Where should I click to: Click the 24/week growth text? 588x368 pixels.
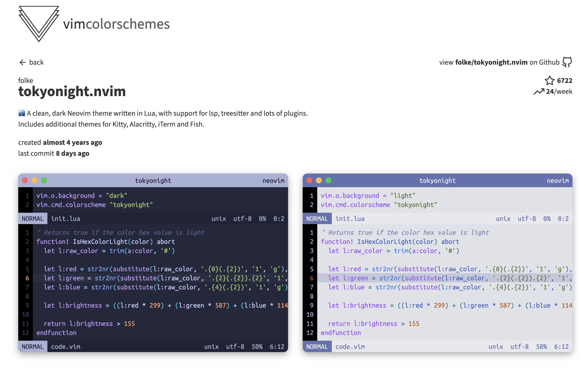click(x=559, y=92)
